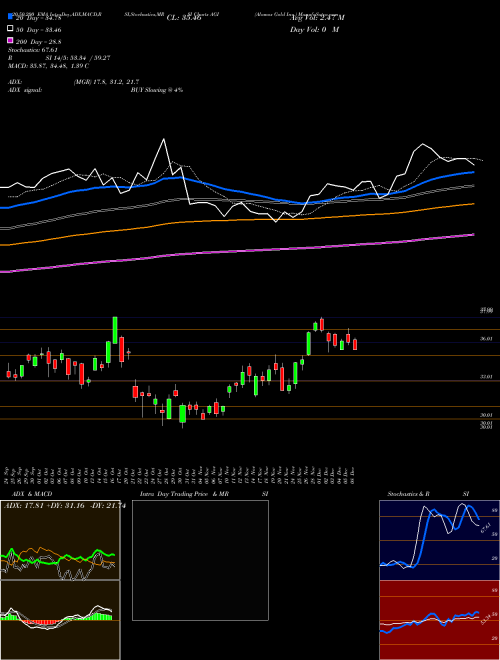The width and height of the screenshot is (500, 660).
Task: Click the 33.01 price axis label
Action: [x=487, y=377]
